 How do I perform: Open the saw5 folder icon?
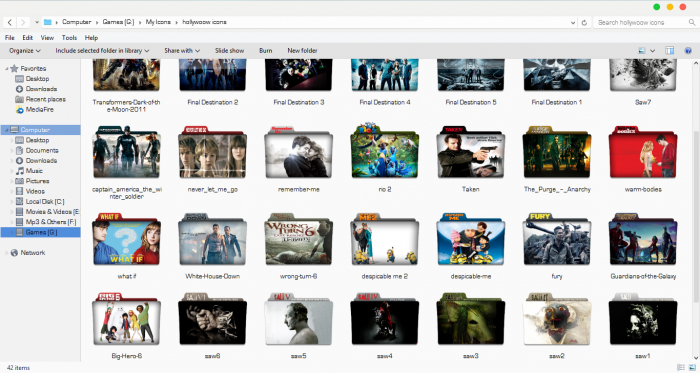point(298,319)
